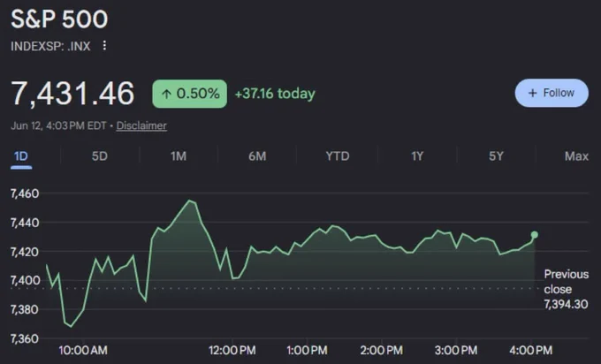Click the 7,440 y-axis label
The image size is (601, 364).
(25, 223)
